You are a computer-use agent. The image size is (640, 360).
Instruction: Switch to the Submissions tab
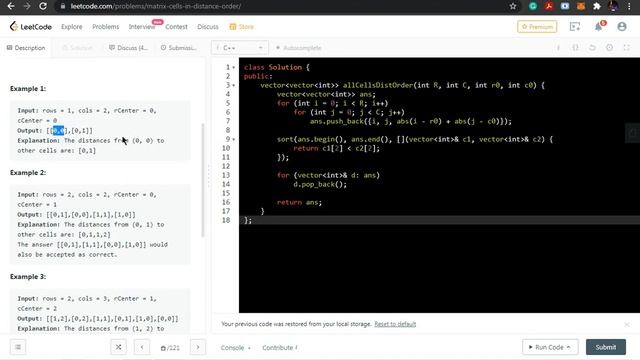coord(178,48)
